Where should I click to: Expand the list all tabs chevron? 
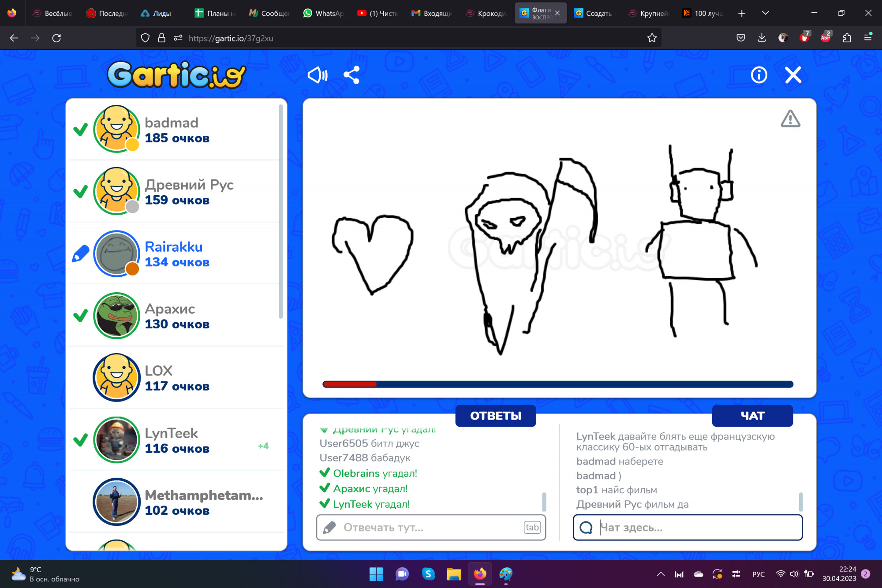[x=766, y=13]
